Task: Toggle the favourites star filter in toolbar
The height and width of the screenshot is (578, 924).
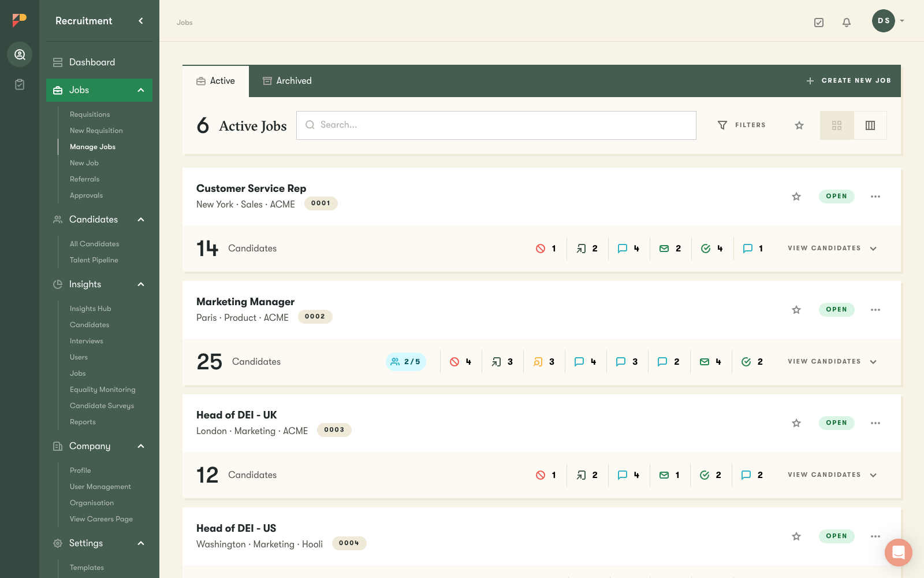Action: tap(799, 125)
